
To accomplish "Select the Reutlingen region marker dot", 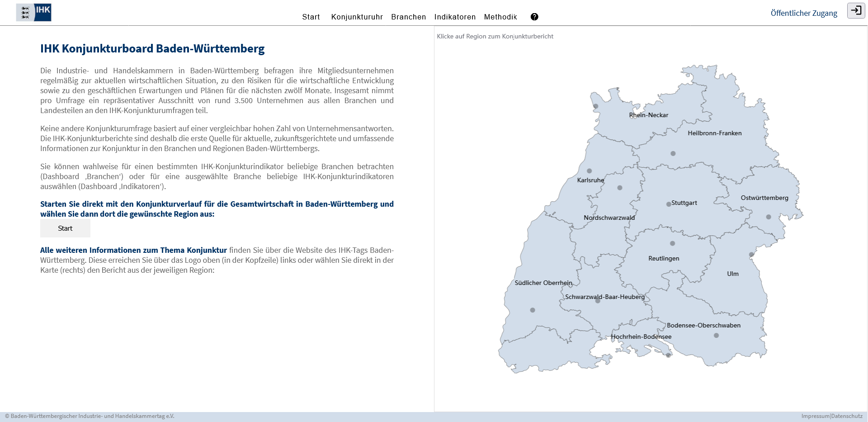I will (672, 244).
